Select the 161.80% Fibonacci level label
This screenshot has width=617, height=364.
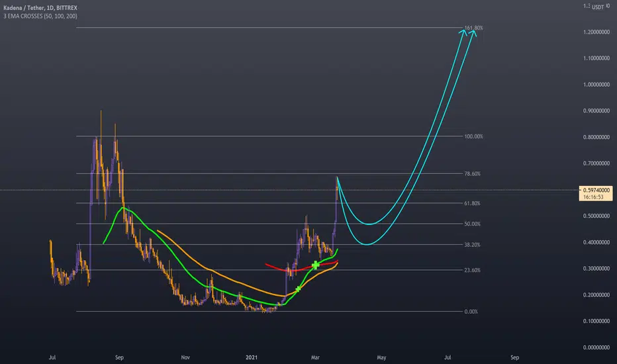pyautogui.click(x=474, y=28)
